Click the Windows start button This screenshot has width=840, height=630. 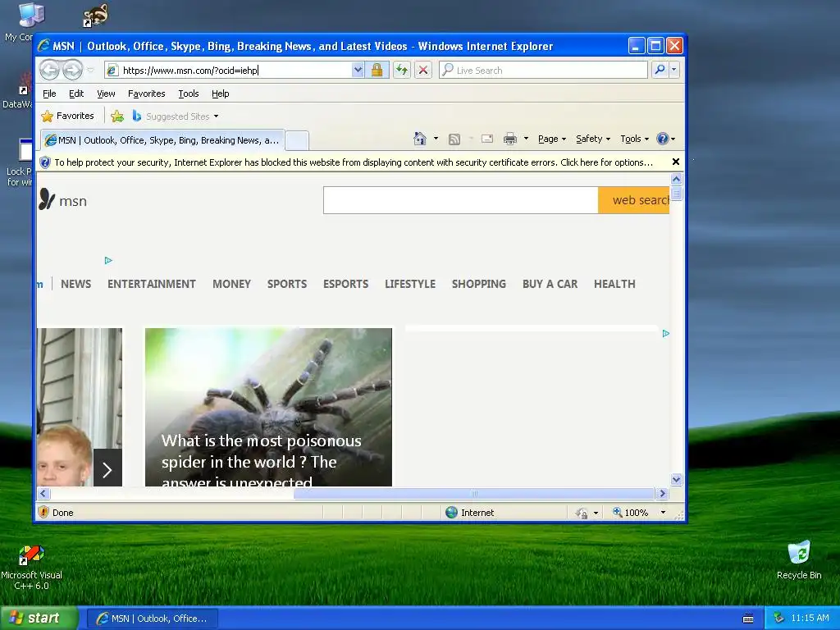click(39, 618)
